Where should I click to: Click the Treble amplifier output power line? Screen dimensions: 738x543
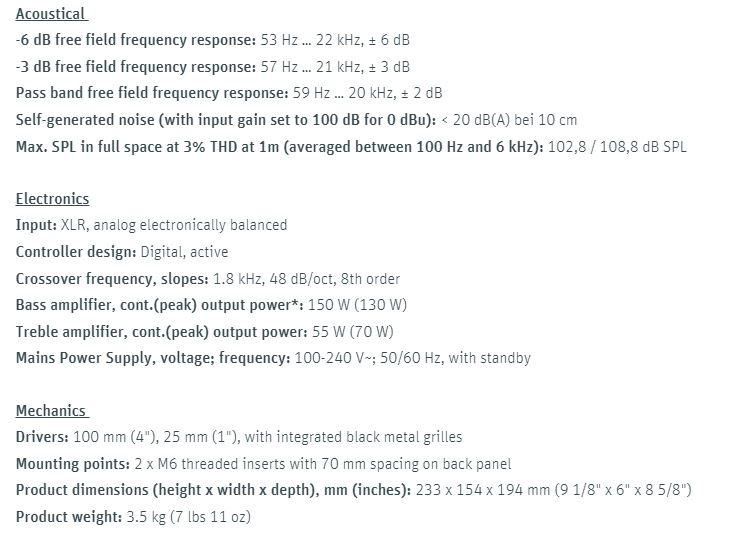click(205, 332)
